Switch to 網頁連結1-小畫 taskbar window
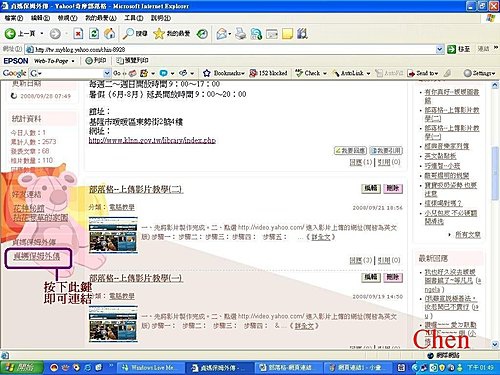The width and height of the screenshot is (500, 375). (x=357, y=368)
